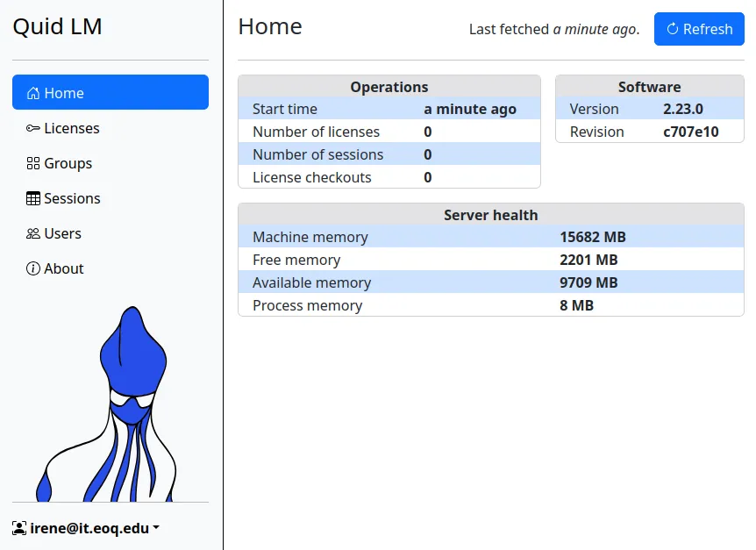Select the people icon beside Users
Viewport: 756px width, 550px height.
pyautogui.click(x=32, y=233)
